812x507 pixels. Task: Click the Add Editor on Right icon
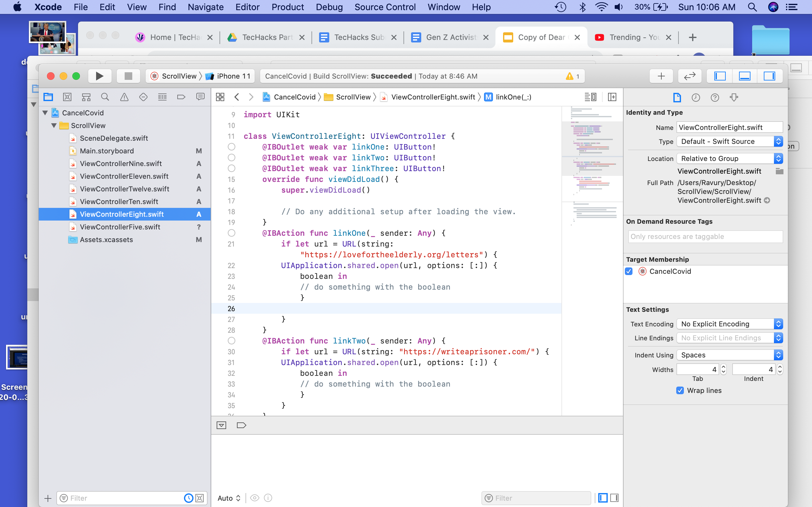612,97
